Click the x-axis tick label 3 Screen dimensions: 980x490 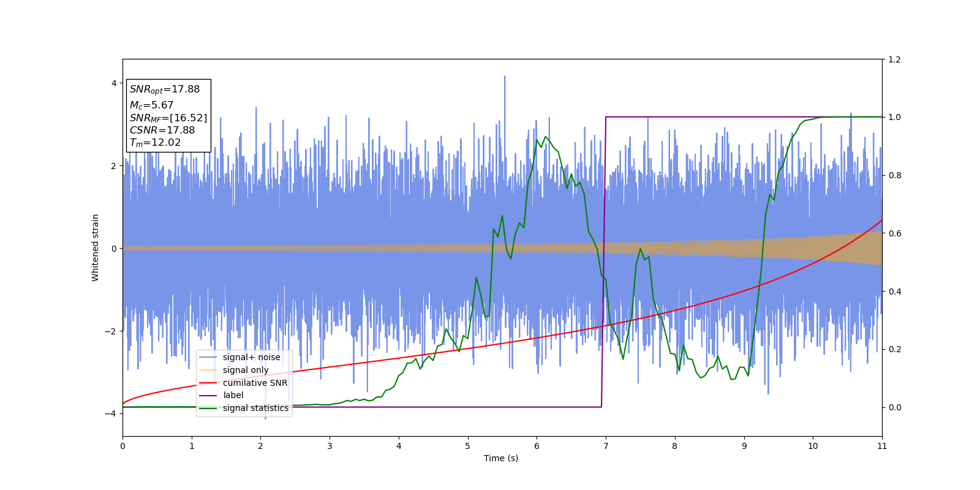tap(330, 446)
